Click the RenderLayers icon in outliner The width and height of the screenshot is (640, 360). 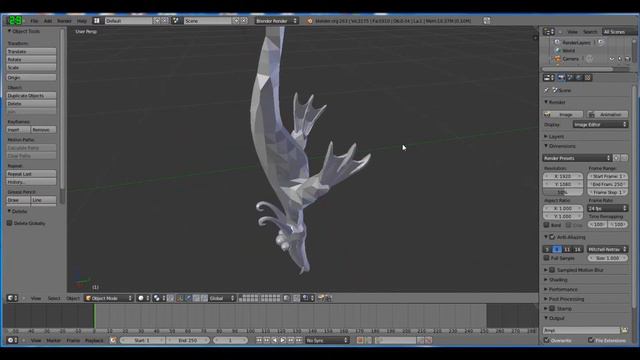click(x=557, y=42)
